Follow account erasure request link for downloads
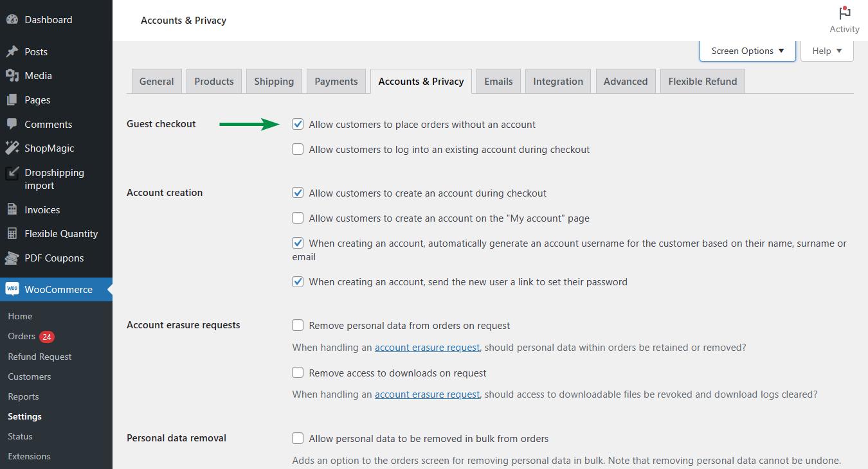The width and height of the screenshot is (868, 469). (428, 394)
